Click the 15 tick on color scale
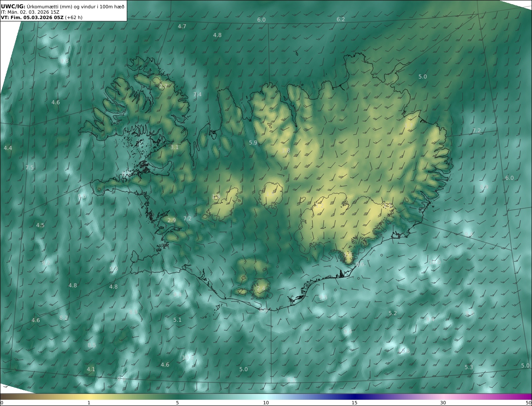Screen dimensions: 532x406 click(x=355, y=403)
